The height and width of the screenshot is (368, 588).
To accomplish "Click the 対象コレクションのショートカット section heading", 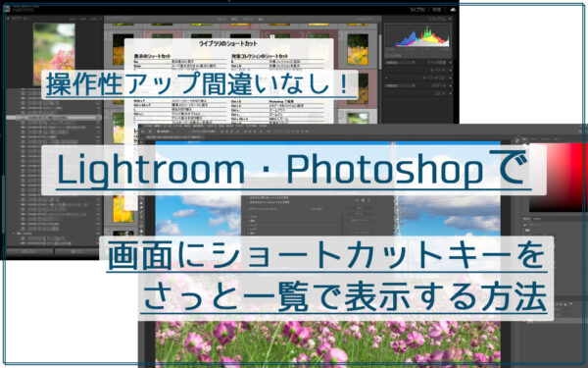I will click(x=260, y=56).
